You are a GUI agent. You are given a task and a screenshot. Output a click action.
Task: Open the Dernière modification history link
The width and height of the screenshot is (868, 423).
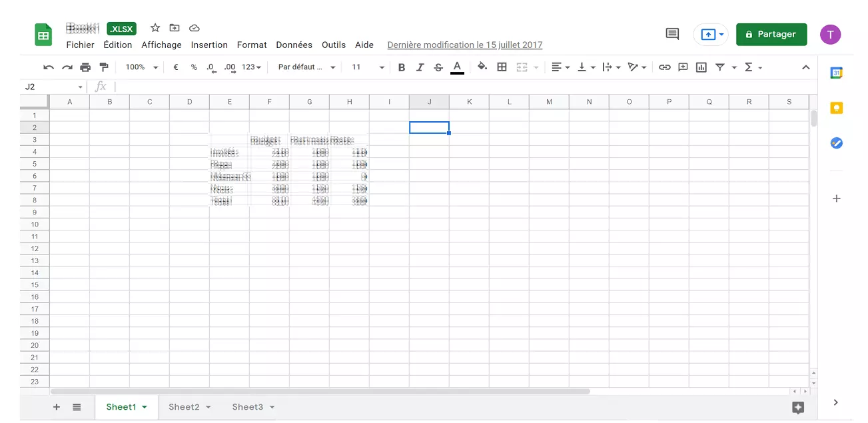click(465, 45)
